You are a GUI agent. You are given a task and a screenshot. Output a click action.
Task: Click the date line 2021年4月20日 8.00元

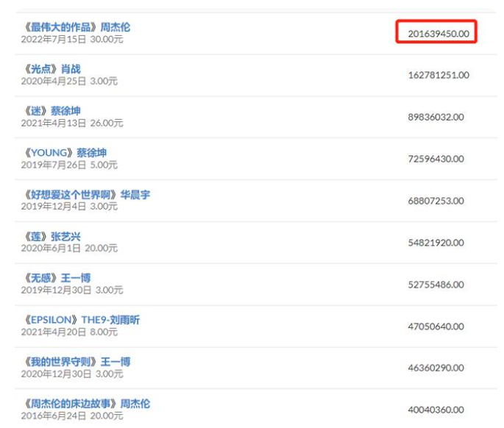(x=69, y=332)
